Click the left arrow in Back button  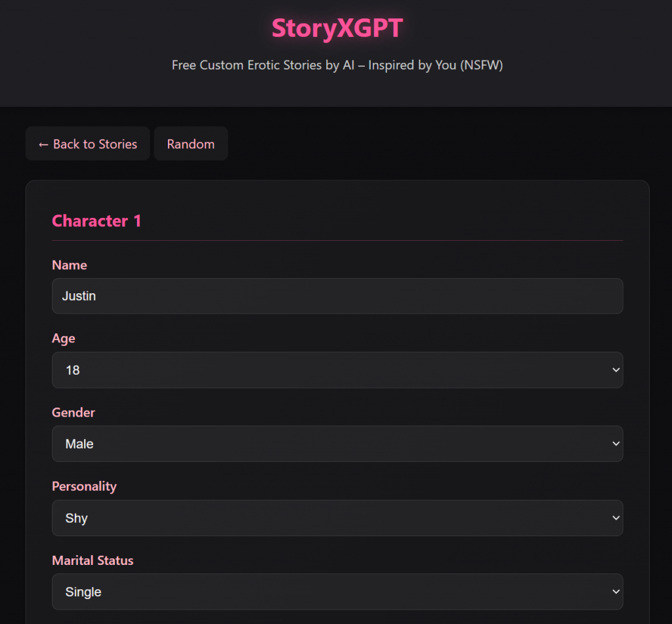[x=43, y=144]
